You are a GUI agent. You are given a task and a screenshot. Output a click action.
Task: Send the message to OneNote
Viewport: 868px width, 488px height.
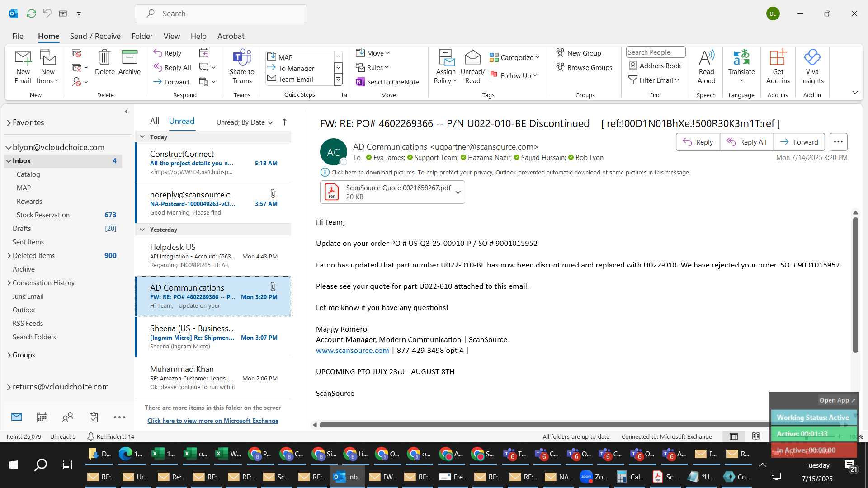pos(387,82)
